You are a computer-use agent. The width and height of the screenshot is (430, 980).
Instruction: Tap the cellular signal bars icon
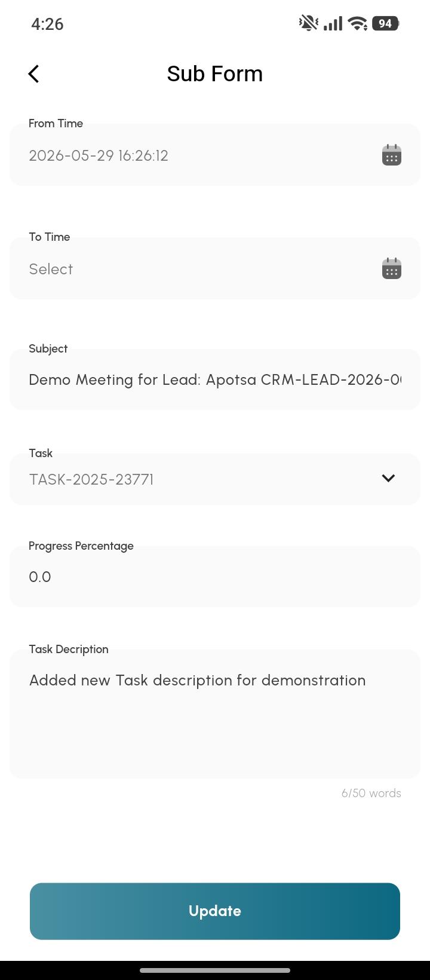click(333, 23)
